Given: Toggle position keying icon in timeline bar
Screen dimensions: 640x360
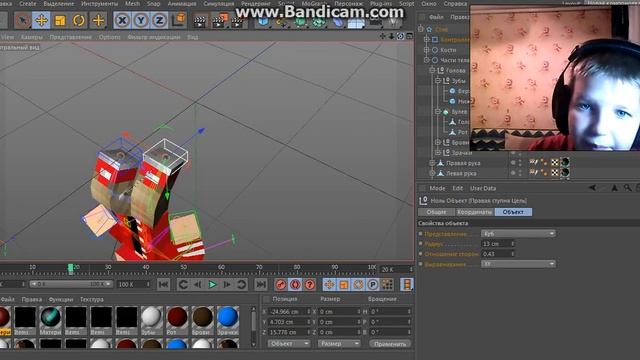Looking at the screenshot, I should pos(329,284).
